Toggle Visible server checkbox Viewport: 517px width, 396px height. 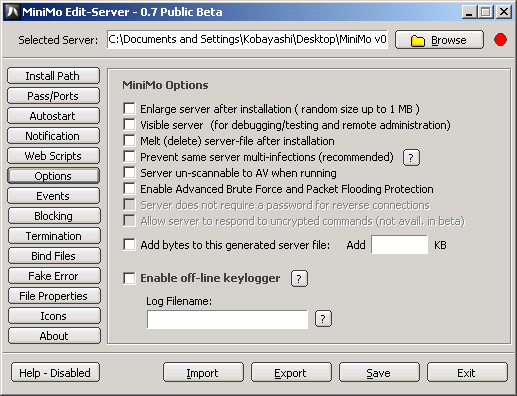click(129, 124)
